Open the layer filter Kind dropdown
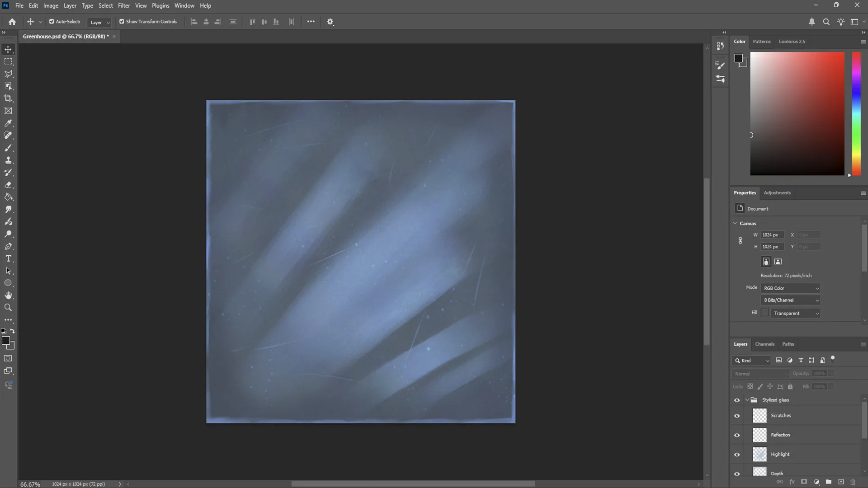 click(751, 361)
